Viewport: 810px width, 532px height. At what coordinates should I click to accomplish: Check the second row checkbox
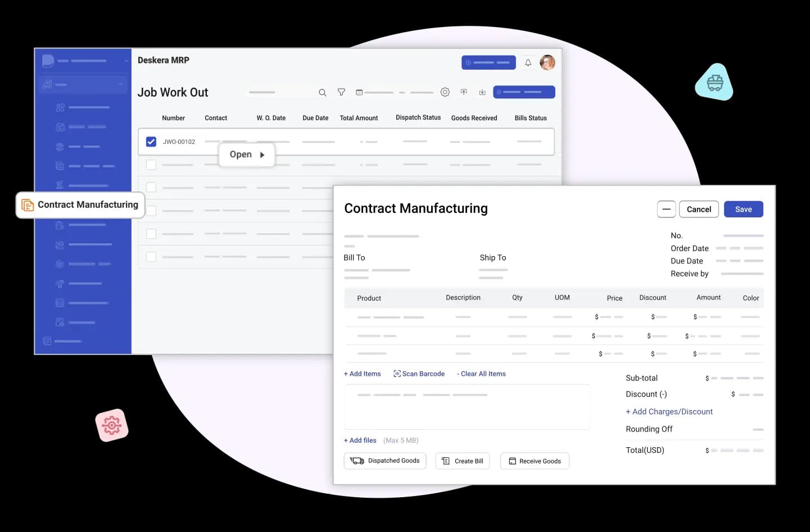tap(151, 165)
